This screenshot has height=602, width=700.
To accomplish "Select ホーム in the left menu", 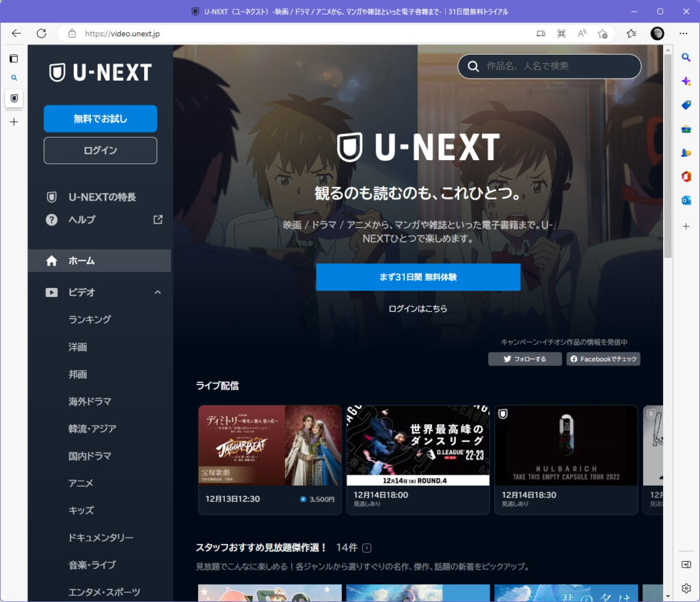I will (100, 261).
